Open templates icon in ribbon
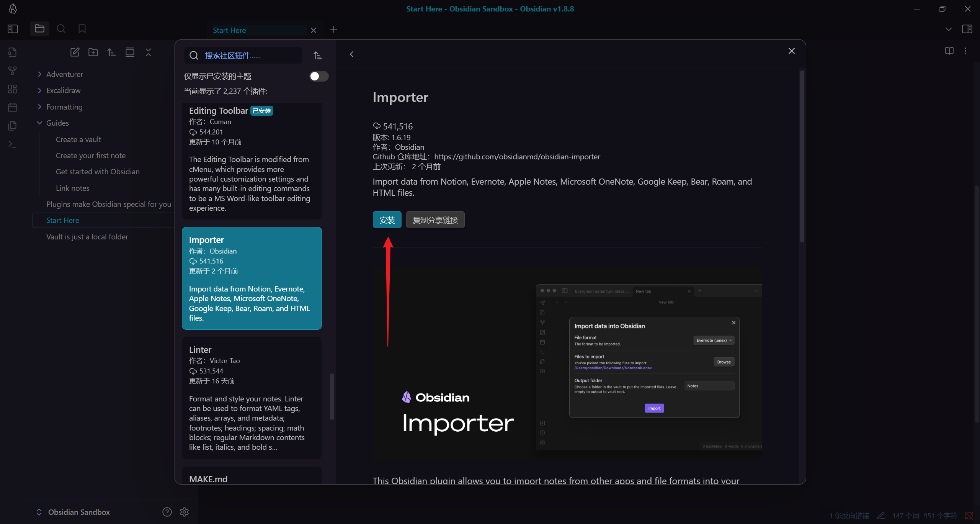The width and height of the screenshot is (980, 524). click(x=12, y=126)
